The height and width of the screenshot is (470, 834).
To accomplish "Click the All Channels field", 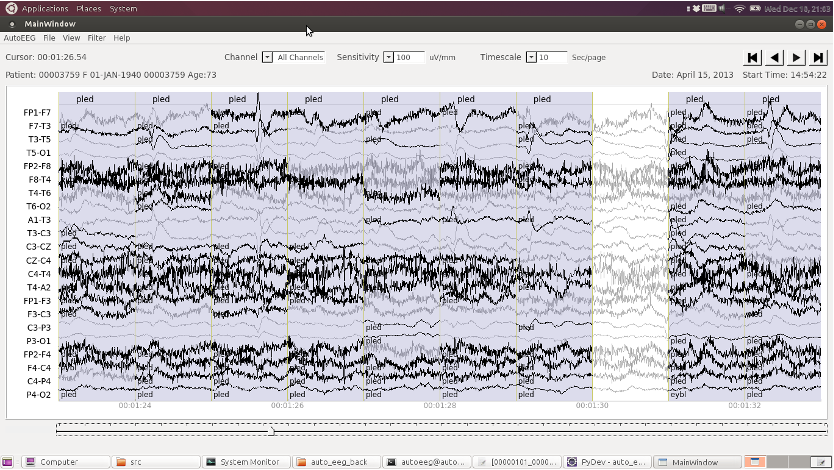I will pos(299,57).
